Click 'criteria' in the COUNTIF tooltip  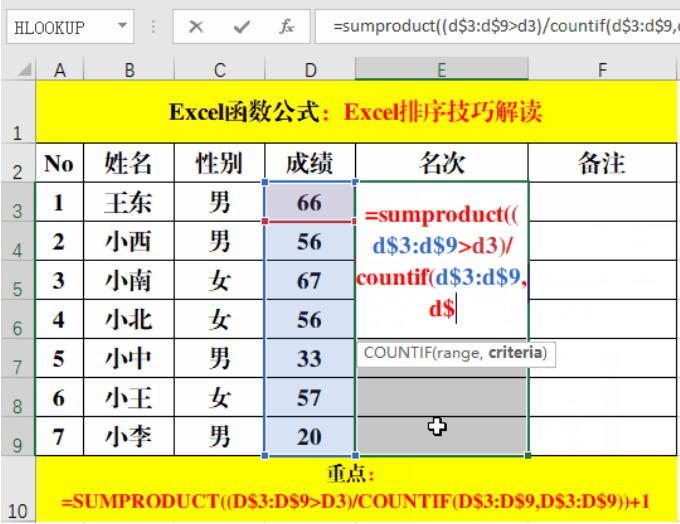click(x=515, y=353)
